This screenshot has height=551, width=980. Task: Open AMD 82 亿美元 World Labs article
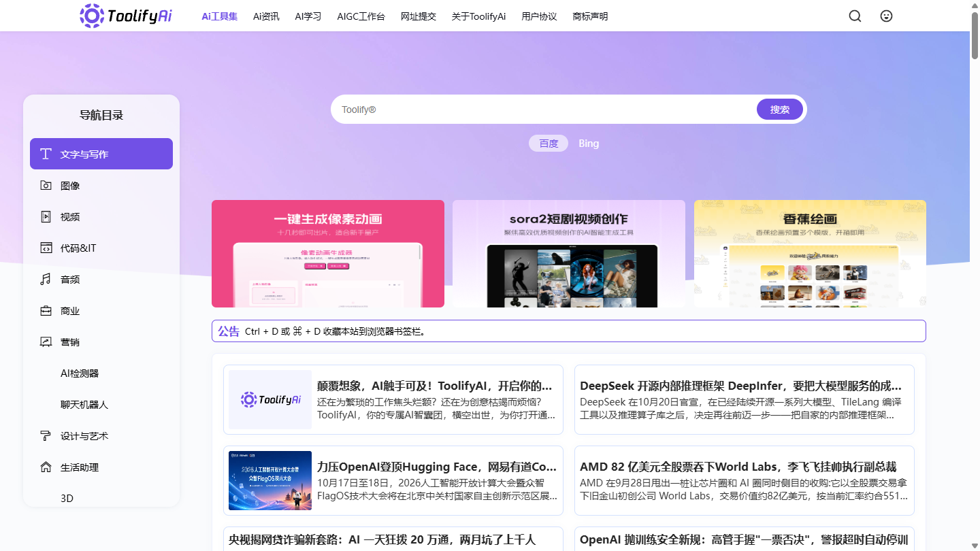pyautogui.click(x=738, y=467)
